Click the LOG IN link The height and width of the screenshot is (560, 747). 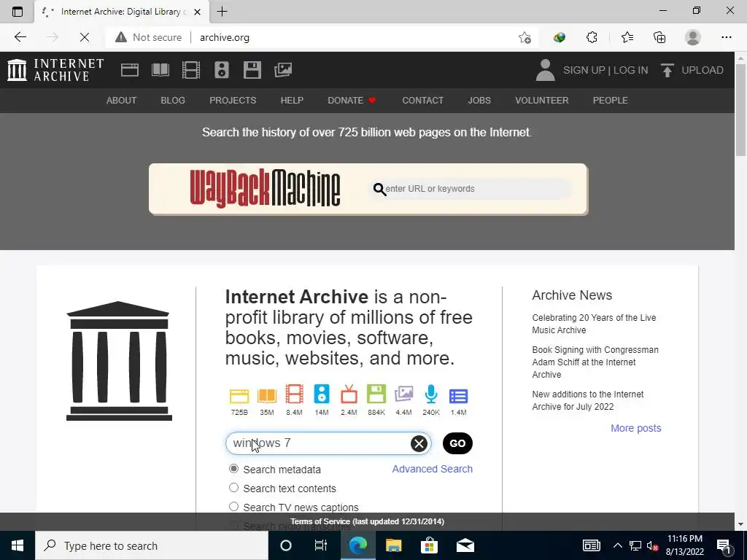click(630, 70)
